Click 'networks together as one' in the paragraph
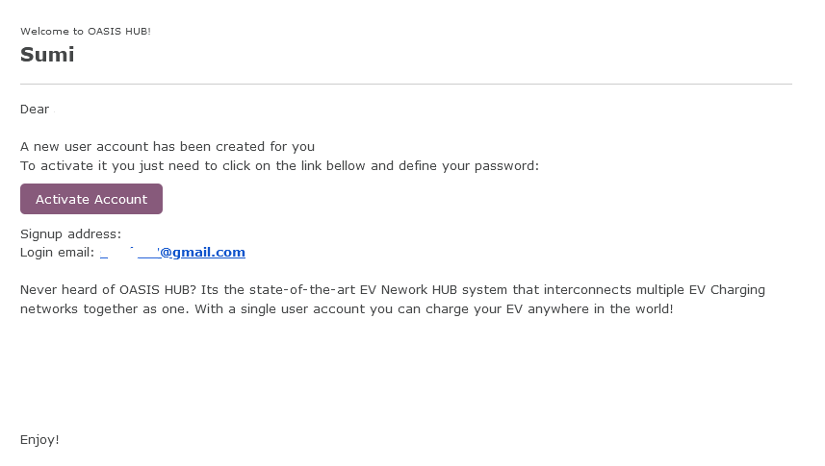The image size is (825, 466). pos(95,309)
